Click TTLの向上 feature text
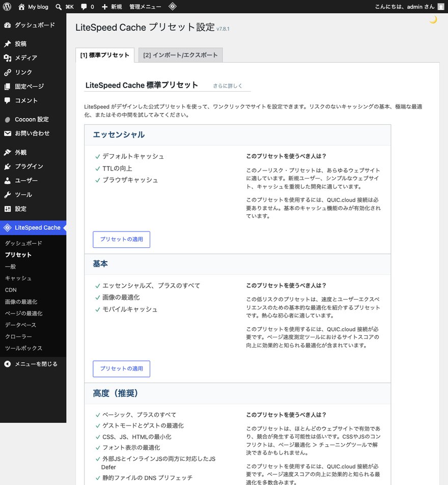This screenshot has height=485, width=448. click(117, 168)
